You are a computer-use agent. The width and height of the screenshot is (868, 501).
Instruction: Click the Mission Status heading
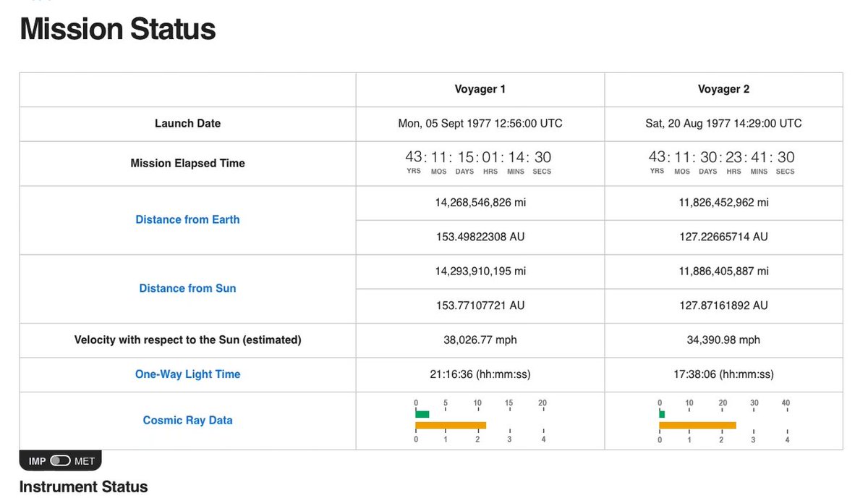[118, 30]
